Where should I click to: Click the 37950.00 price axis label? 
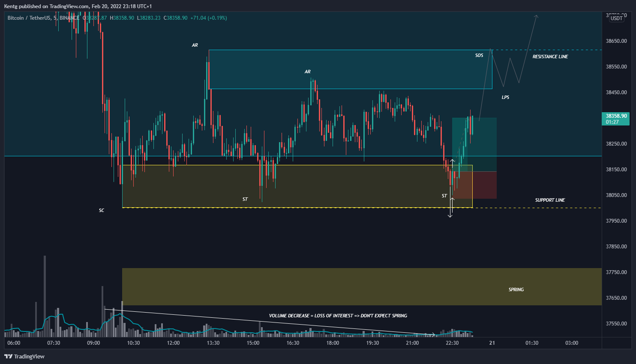pyautogui.click(x=616, y=221)
